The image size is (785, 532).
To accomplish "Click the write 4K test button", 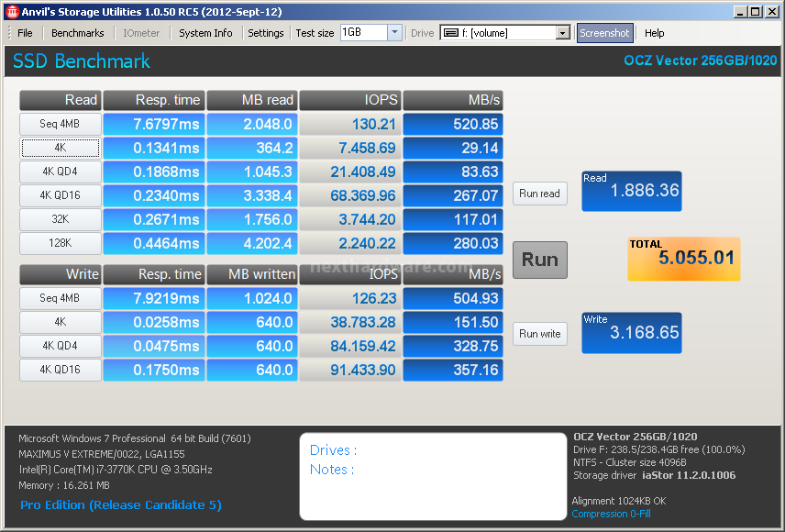I will point(61,322).
